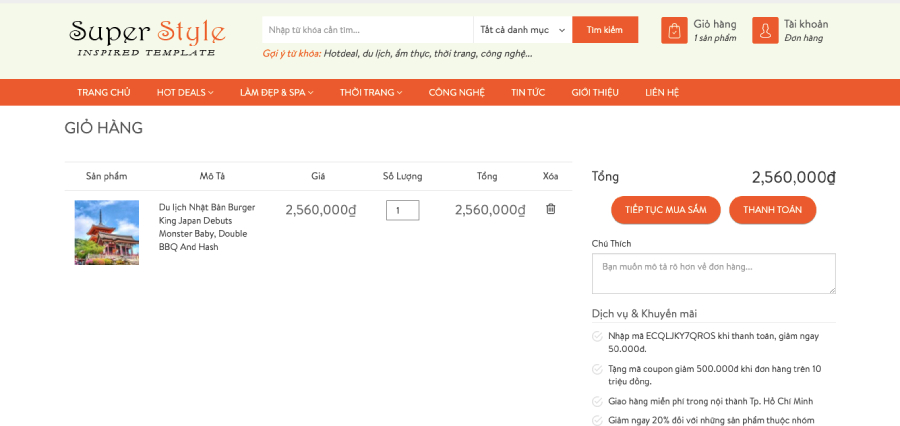Click the quantity input showing 1
The image size is (900, 426).
point(402,210)
